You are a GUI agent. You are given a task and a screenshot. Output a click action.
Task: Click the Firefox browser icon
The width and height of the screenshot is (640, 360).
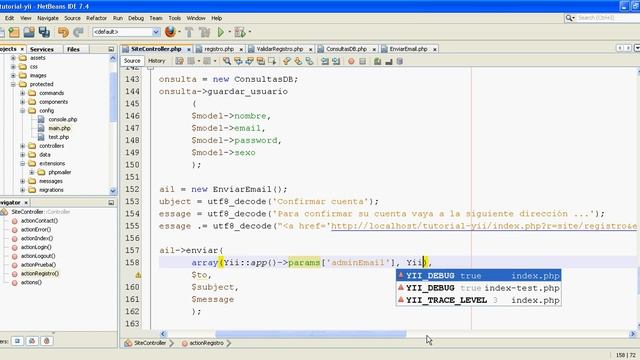click(171, 32)
